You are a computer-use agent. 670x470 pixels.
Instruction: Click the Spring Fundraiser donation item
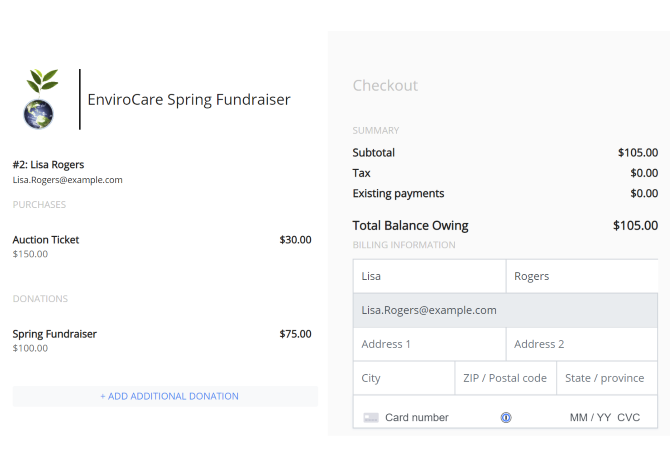click(162, 341)
